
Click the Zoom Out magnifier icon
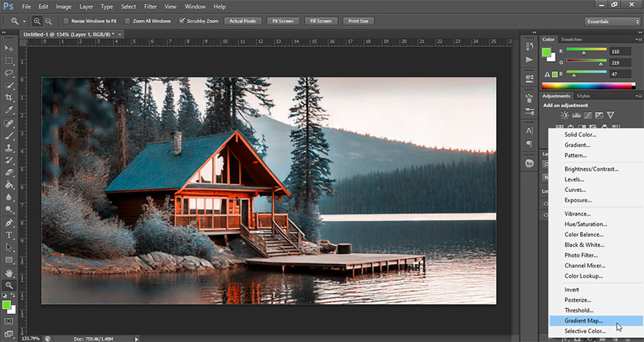point(49,21)
